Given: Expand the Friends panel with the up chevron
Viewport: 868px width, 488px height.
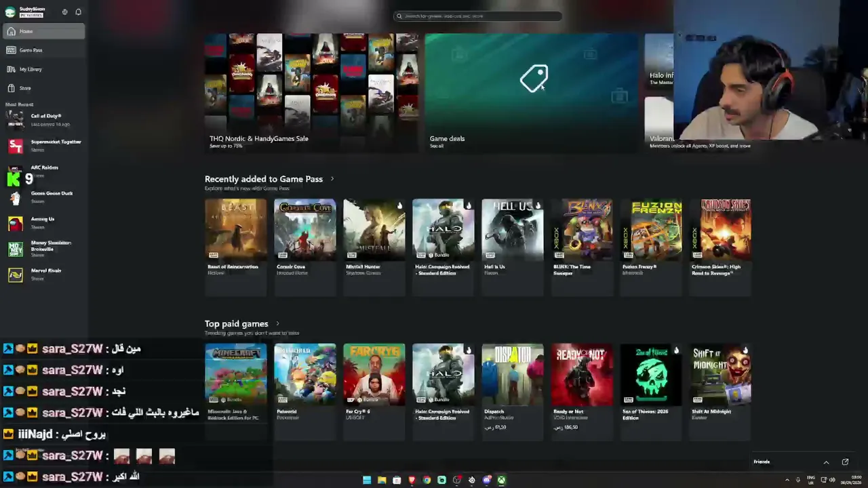Looking at the screenshot, I should [x=826, y=462].
